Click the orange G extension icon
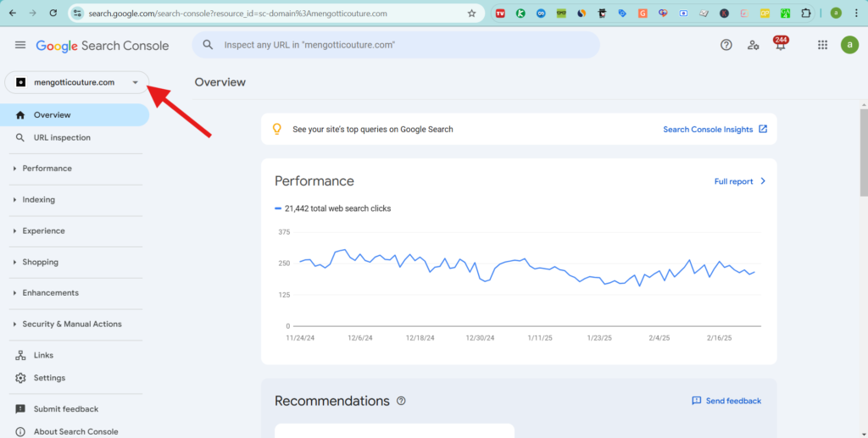The image size is (868, 438). pos(643,14)
